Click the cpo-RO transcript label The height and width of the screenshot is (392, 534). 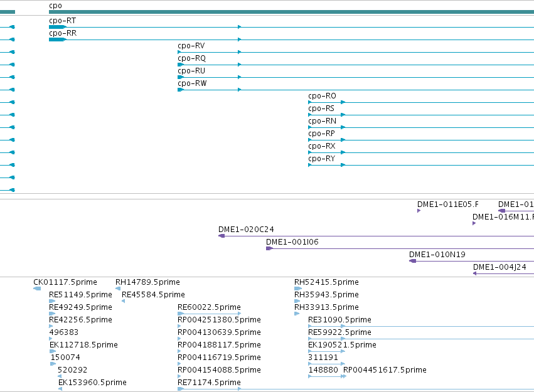(x=322, y=97)
